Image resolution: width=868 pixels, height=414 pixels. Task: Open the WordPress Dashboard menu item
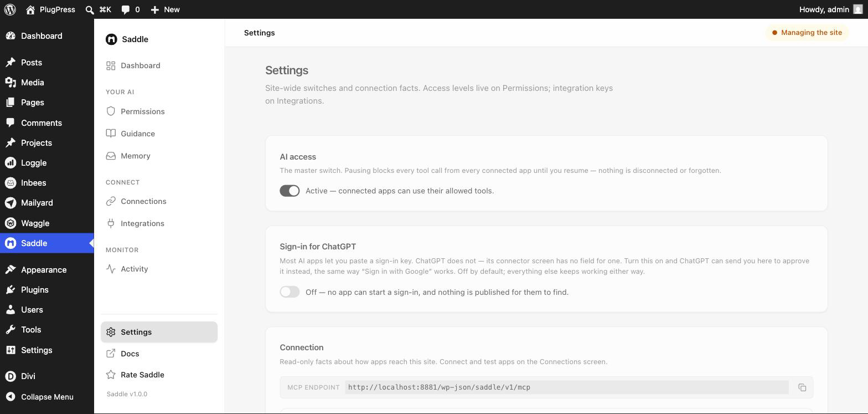pyautogui.click(x=47, y=36)
